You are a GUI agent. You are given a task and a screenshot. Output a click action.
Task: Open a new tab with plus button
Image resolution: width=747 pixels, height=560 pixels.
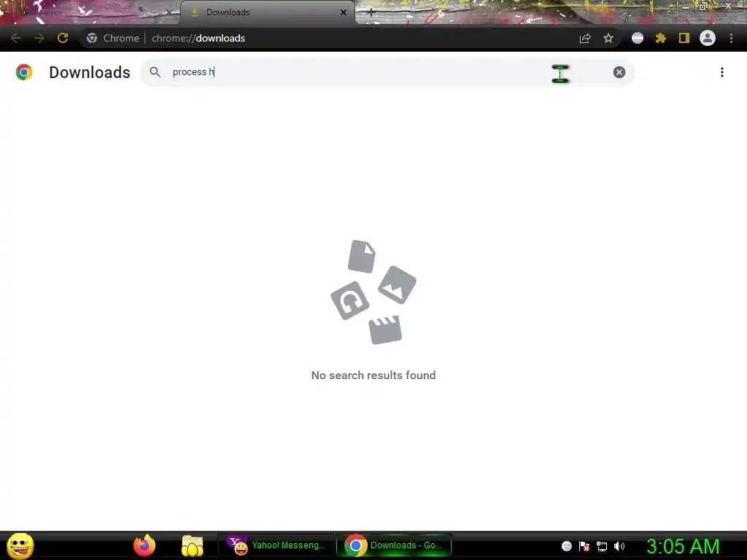(371, 13)
